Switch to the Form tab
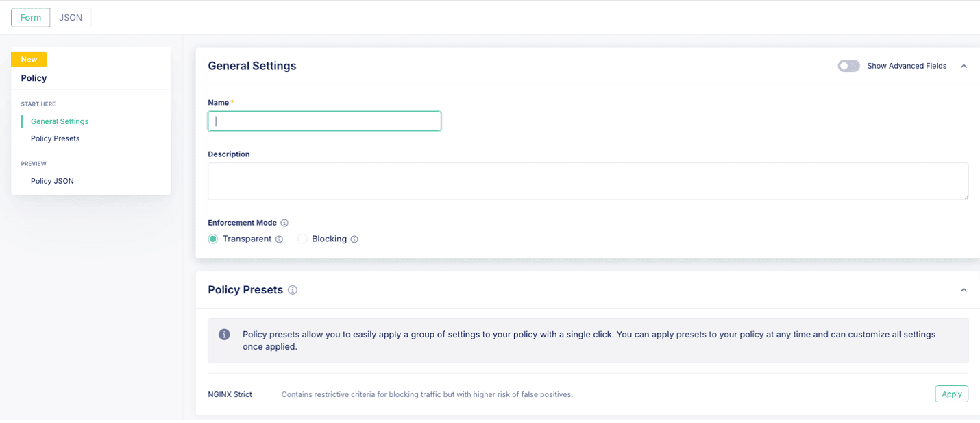980x423 pixels. click(x=31, y=18)
